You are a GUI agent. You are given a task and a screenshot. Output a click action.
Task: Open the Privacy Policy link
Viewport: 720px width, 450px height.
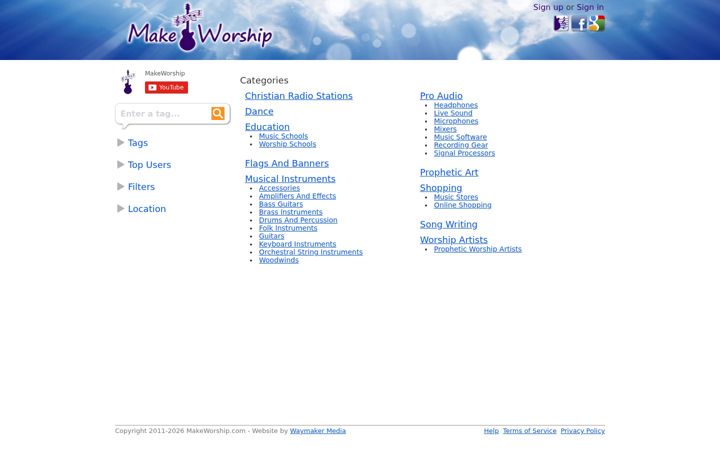[583, 431]
